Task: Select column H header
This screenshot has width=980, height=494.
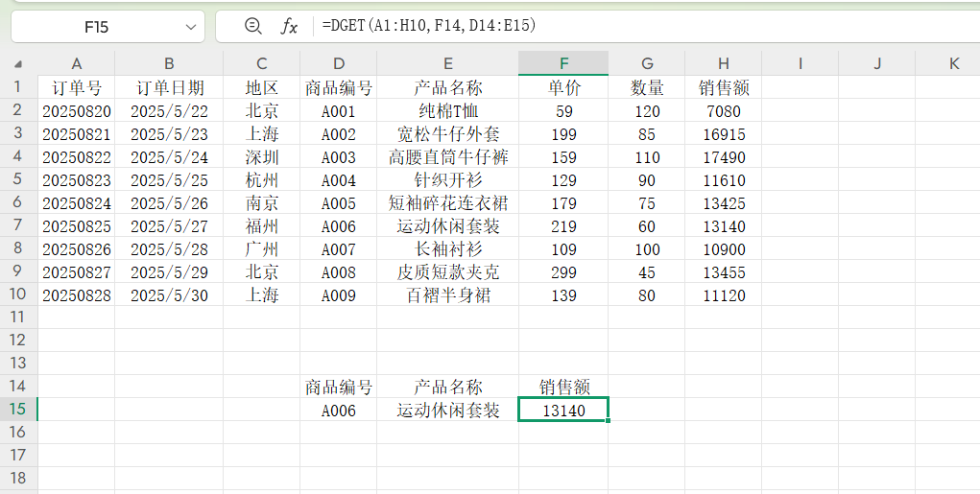Action: point(723,63)
